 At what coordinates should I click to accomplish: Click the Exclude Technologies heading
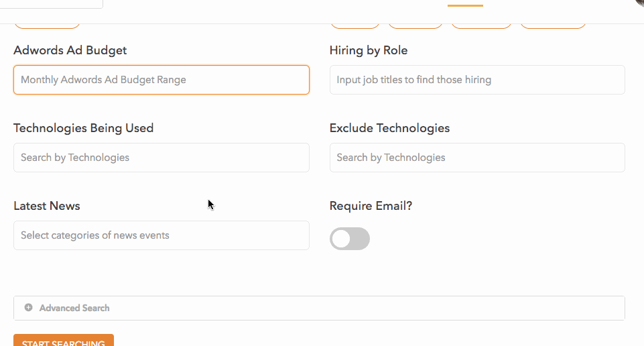389,128
